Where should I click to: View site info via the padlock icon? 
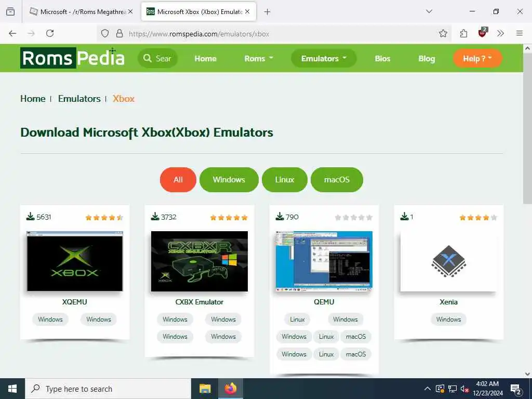(119, 33)
